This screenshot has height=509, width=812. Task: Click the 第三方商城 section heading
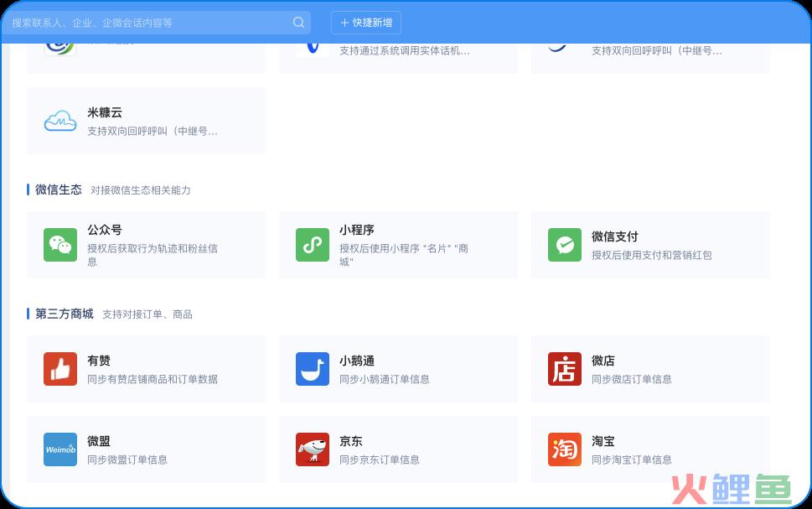pyautogui.click(x=65, y=314)
